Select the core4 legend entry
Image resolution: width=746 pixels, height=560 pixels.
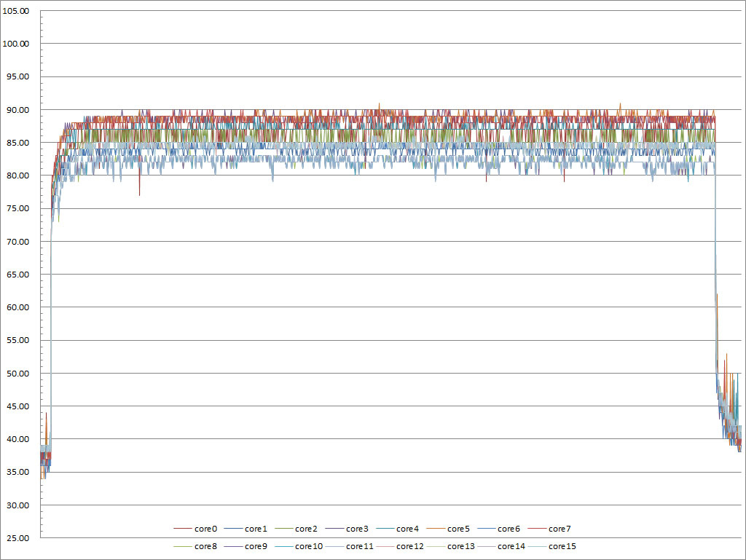[x=397, y=529]
